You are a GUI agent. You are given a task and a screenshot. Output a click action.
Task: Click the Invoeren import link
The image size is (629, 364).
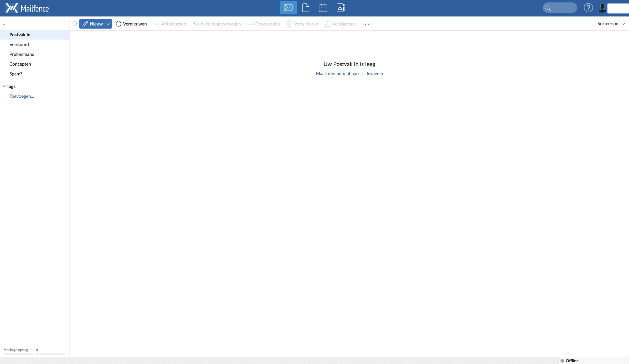click(375, 73)
